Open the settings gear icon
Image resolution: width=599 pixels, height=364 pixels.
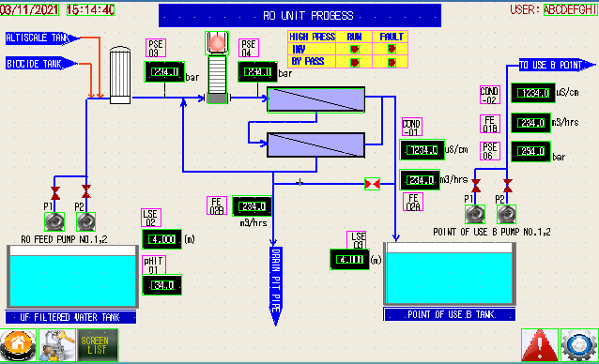pos(579,345)
